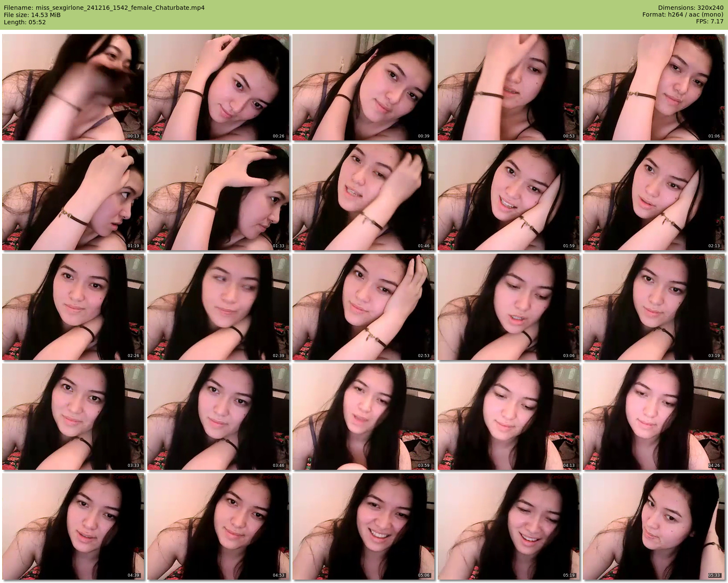Select the frame timestamped 04:39
The height and width of the screenshot is (583, 728).
coord(73,526)
